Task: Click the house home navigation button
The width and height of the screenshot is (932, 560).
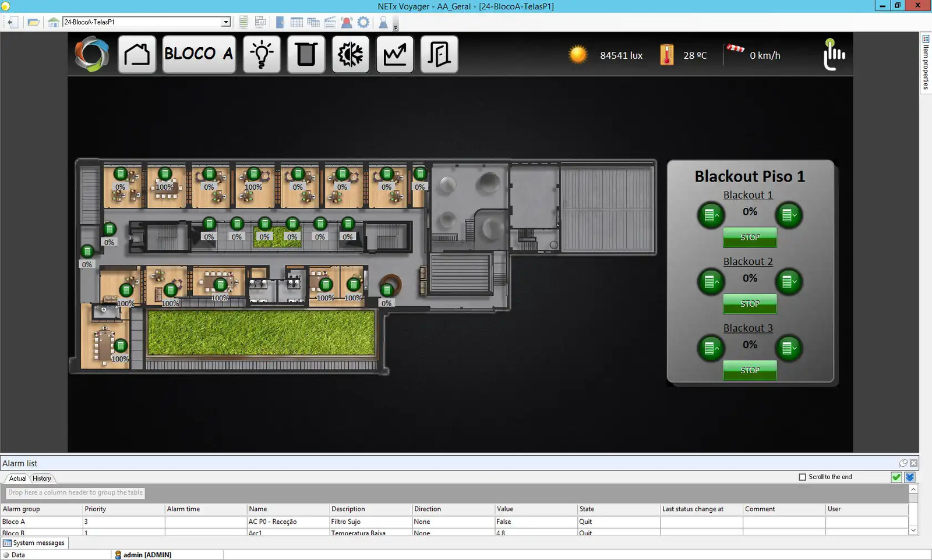Action: [x=137, y=55]
